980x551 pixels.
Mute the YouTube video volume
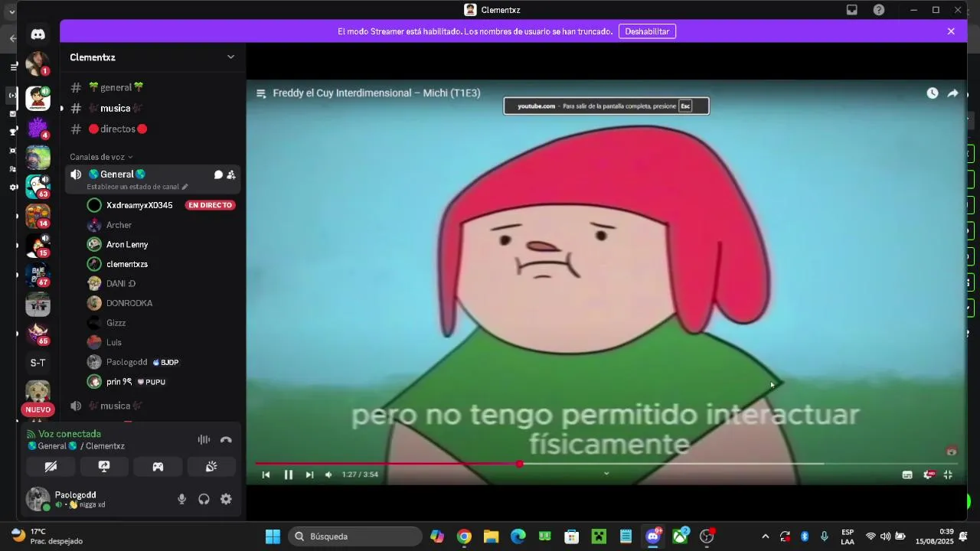click(328, 474)
